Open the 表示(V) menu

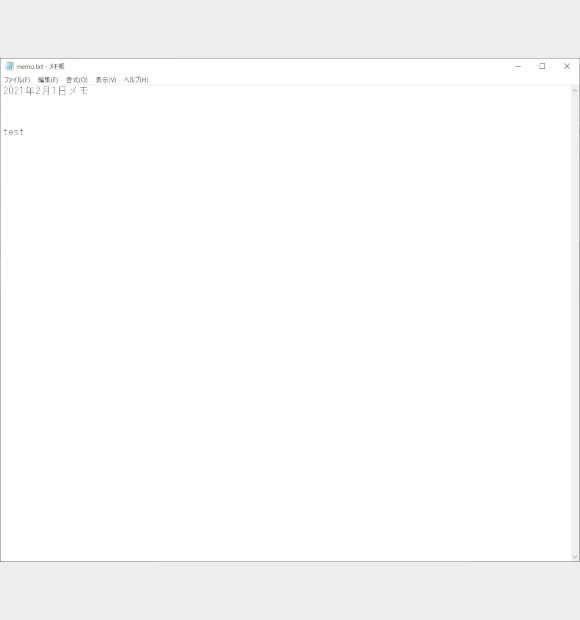[x=106, y=80]
